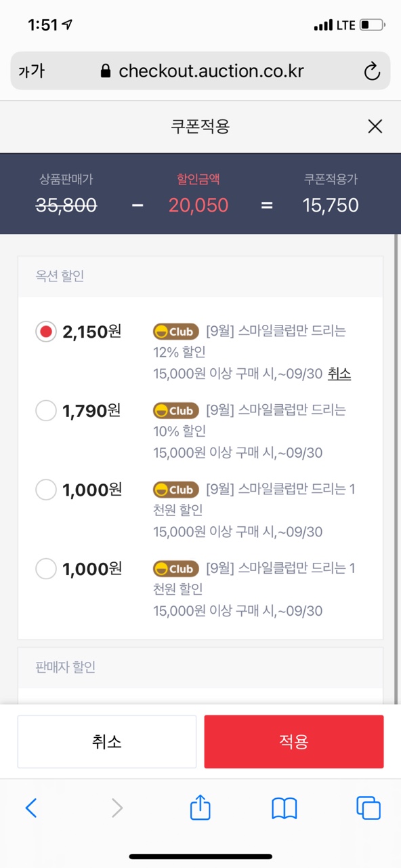Tap the Club badge on the 10% coupon
This screenshot has width=401, height=868.
click(176, 410)
